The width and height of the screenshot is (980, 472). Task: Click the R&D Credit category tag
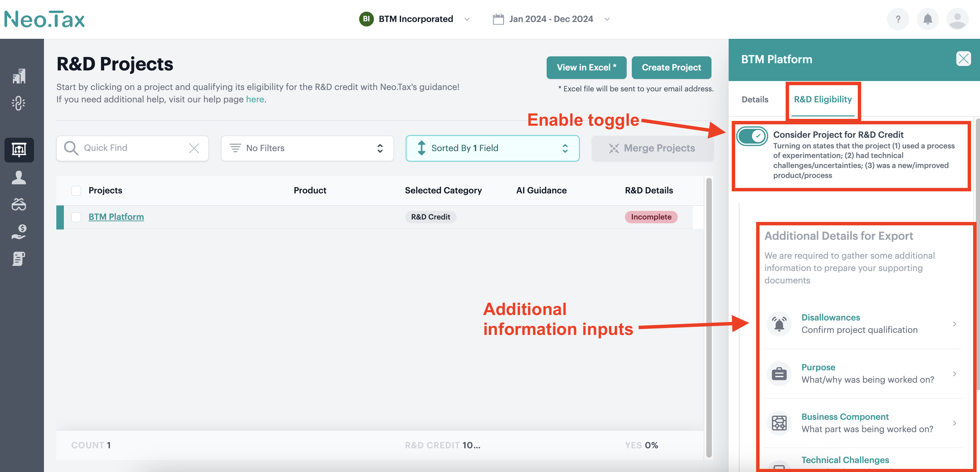(x=430, y=217)
